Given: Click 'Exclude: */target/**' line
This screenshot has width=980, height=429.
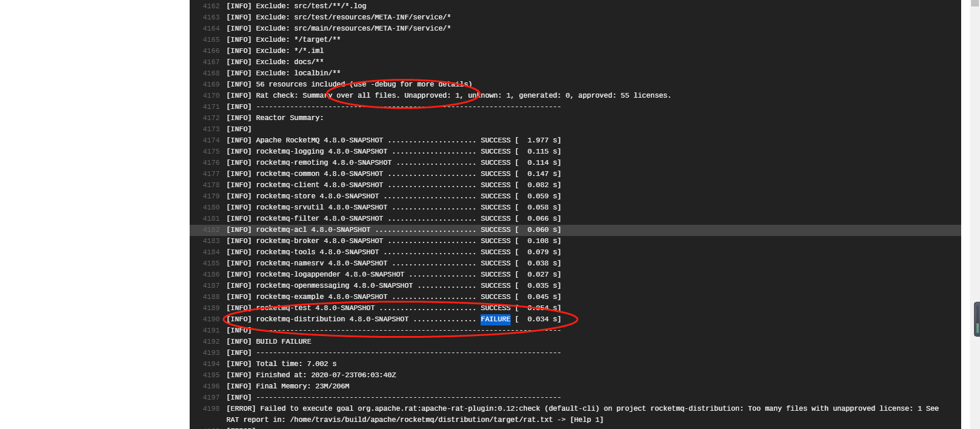Looking at the screenshot, I should [283, 39].
